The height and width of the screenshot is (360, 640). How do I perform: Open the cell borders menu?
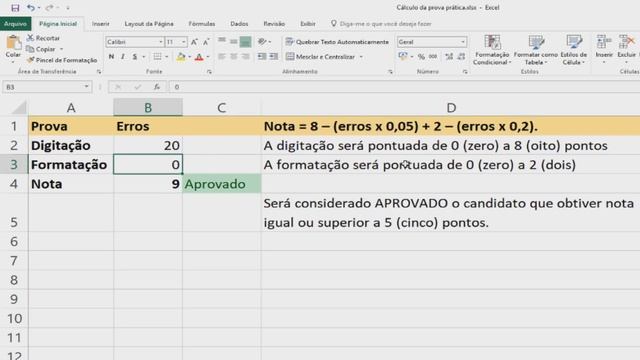point(157,57)
